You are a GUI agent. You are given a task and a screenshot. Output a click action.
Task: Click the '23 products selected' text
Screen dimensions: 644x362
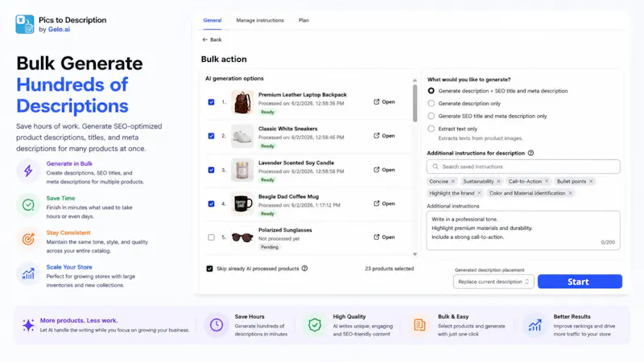click(x=390, y=269)
